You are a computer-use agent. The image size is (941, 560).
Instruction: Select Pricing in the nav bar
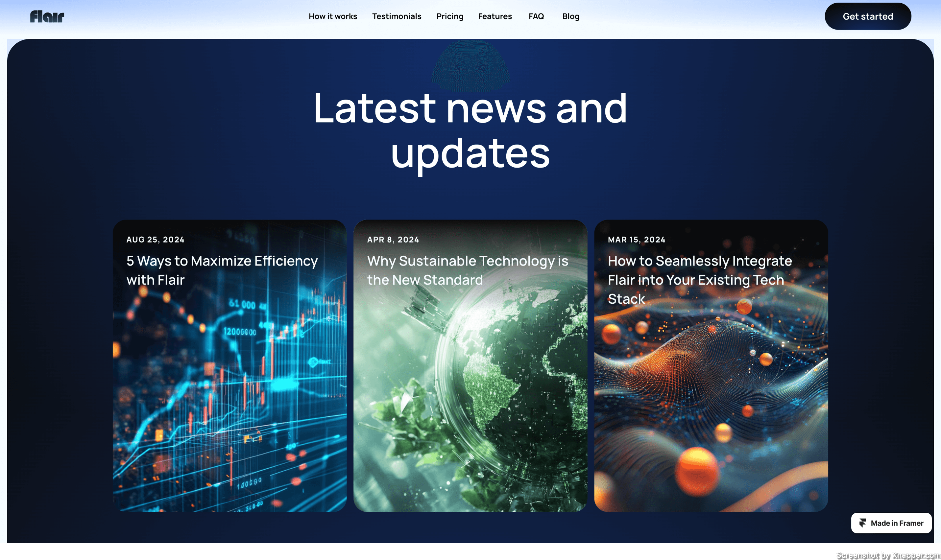tap(449, 17)
